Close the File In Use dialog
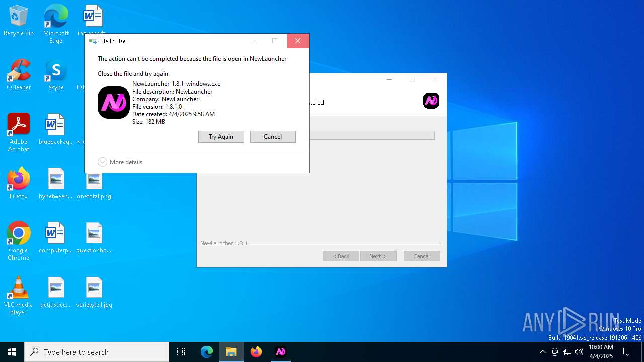Screen dimensions: 644x362 click(x=298, y=41)
